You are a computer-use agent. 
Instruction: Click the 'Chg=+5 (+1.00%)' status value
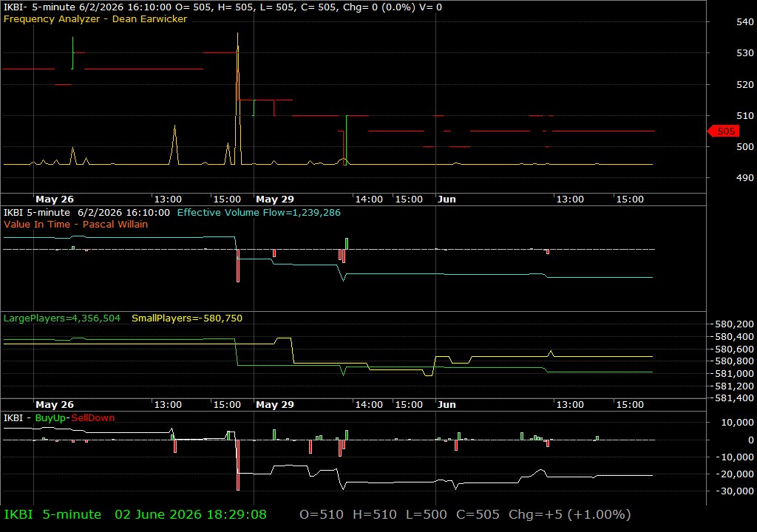(x=570, y=514)
